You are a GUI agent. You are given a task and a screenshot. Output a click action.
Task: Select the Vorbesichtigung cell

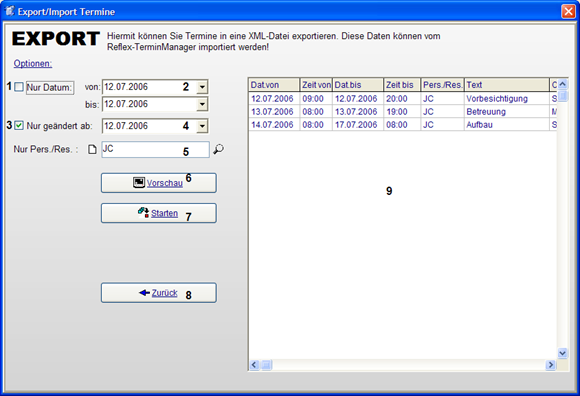point(507,99)
